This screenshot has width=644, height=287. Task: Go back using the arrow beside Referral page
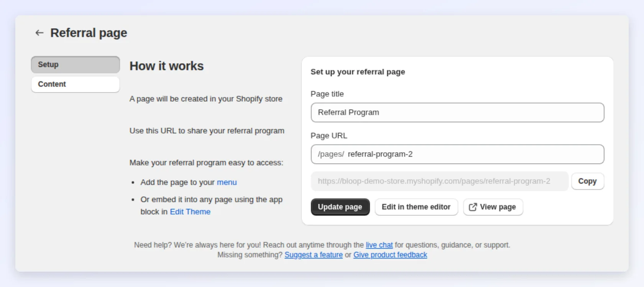(x=39, y=33)
